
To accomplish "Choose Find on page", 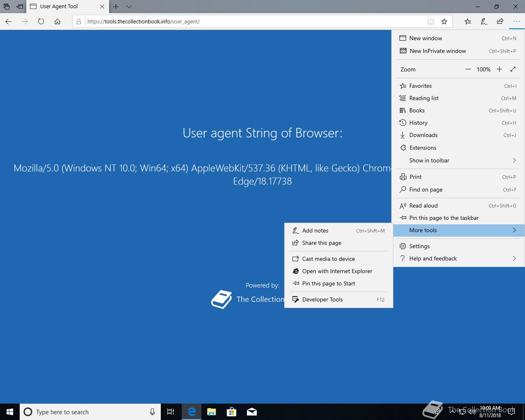I will point(458,189).
